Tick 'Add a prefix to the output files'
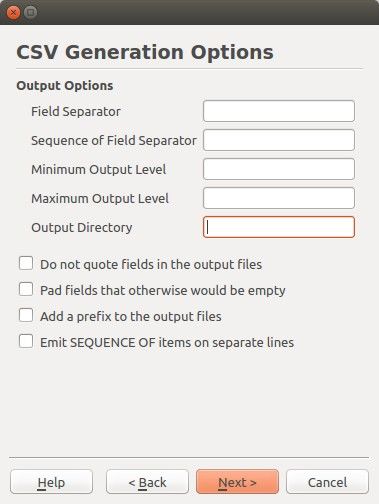The height and width of the screenshot is (504, 379). 26,315
